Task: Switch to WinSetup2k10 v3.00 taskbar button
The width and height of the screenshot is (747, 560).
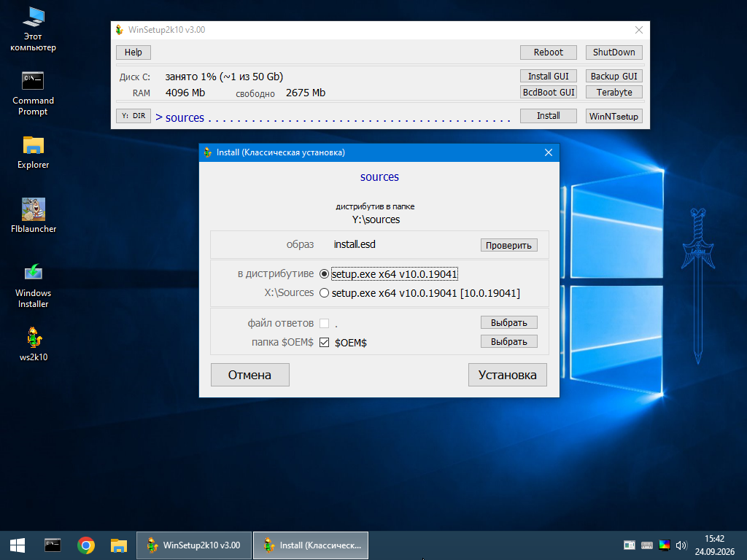Action: [194, 545]
